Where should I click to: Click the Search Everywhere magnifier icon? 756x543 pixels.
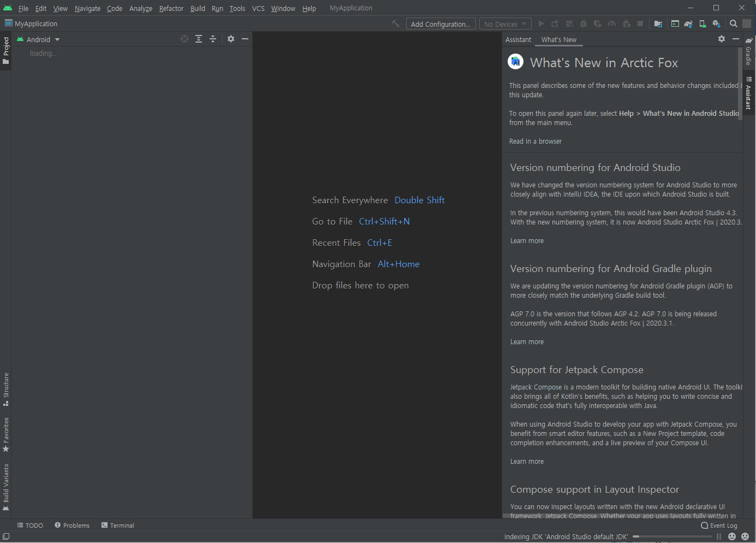[x=734, y=23]
